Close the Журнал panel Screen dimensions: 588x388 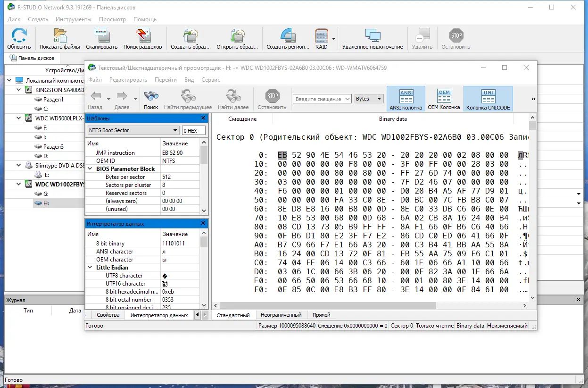tap(579, 300)
